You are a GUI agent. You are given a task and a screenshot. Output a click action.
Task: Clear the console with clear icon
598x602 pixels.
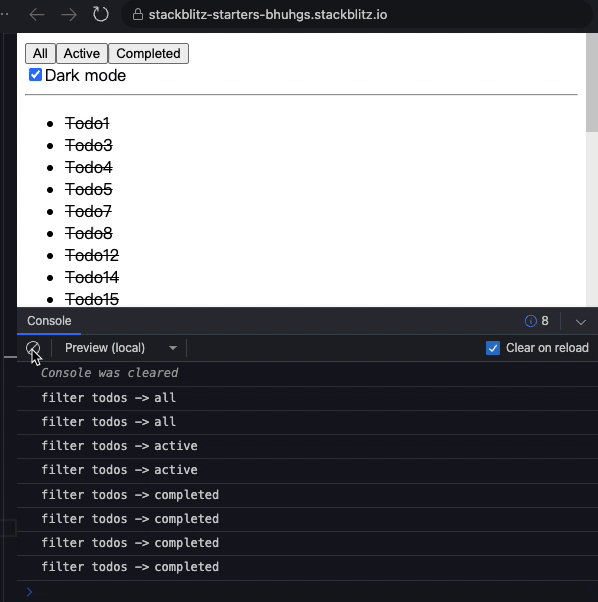33,348
